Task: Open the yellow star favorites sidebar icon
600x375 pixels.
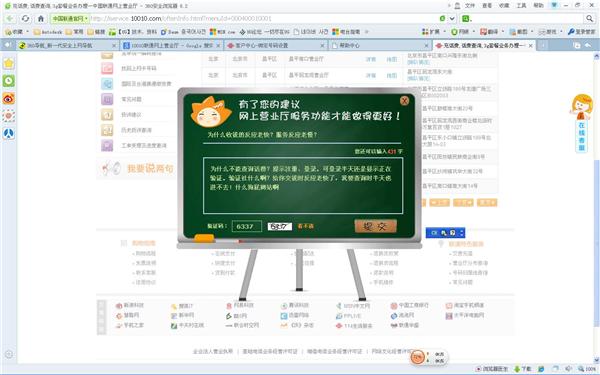Action: click(8, 63)
